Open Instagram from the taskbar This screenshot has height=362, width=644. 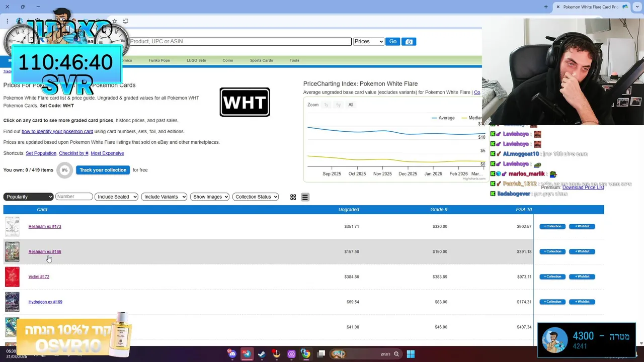pos(291,354)
